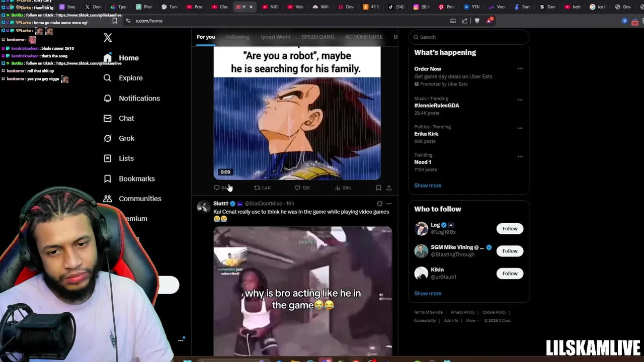Click the Bookmarks ribbon icon
The width and height of the screenshot is (644, 362).
coord(107,178)
